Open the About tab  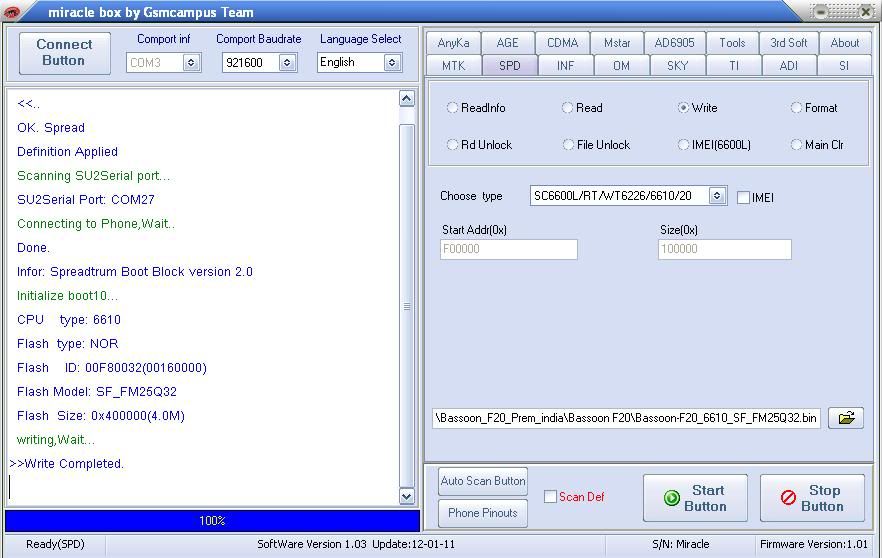845,43
